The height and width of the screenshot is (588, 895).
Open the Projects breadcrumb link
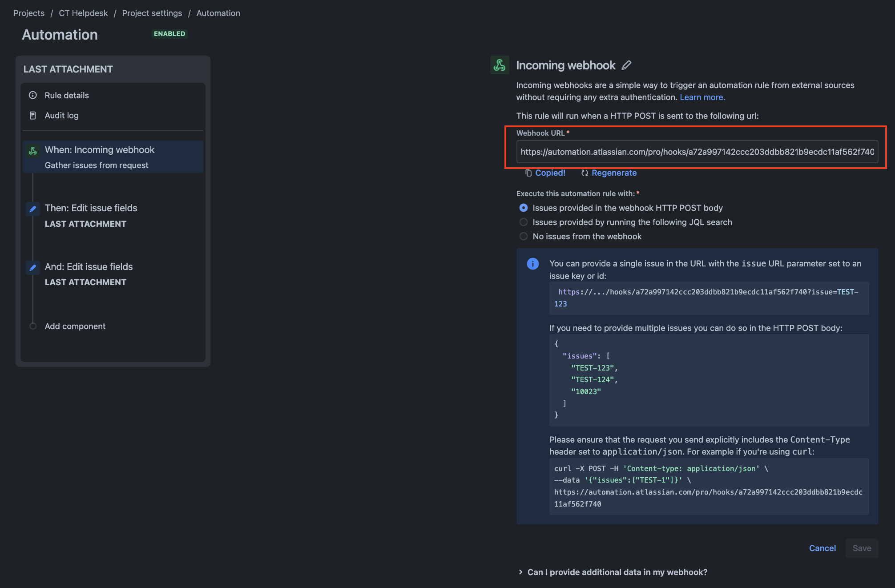tap(29, 13)
